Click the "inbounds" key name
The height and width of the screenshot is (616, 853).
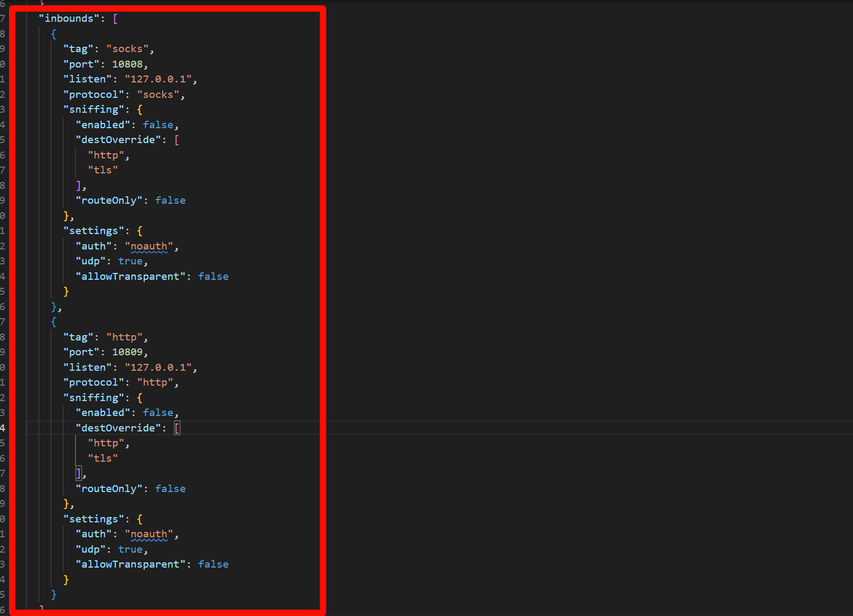pyautogui.click(x=69, y=19)
